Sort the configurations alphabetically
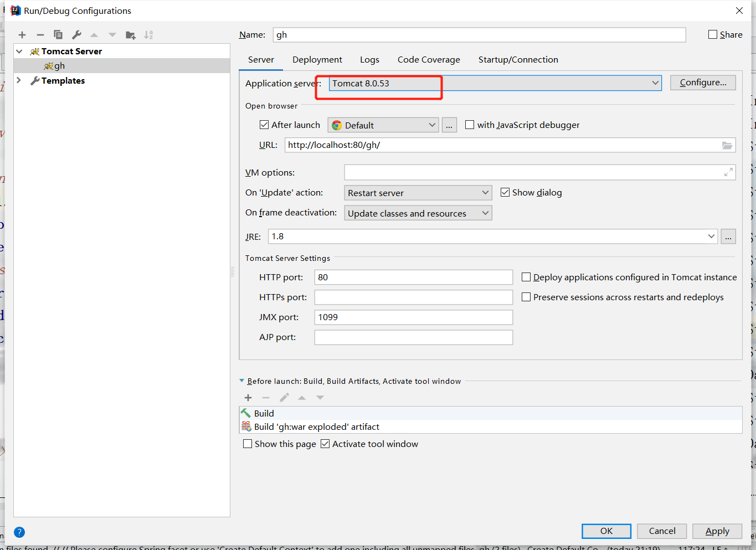The image size is (756, 550). pyautogui.click(x=148, y=35)
